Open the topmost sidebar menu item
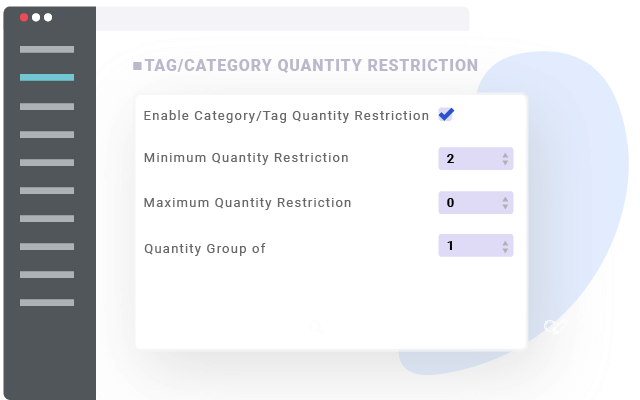This screenshot has width=640, height=400. 47,49
